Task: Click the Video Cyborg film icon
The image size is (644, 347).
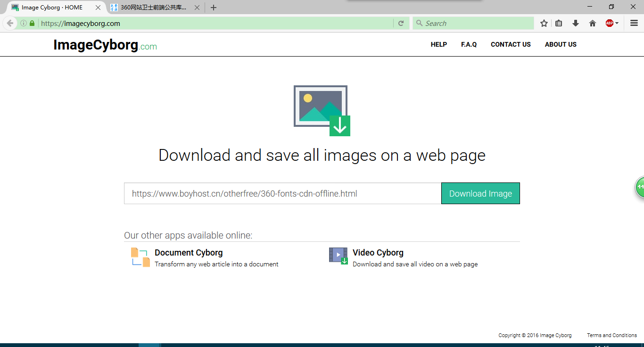Action: coord(339,256)
